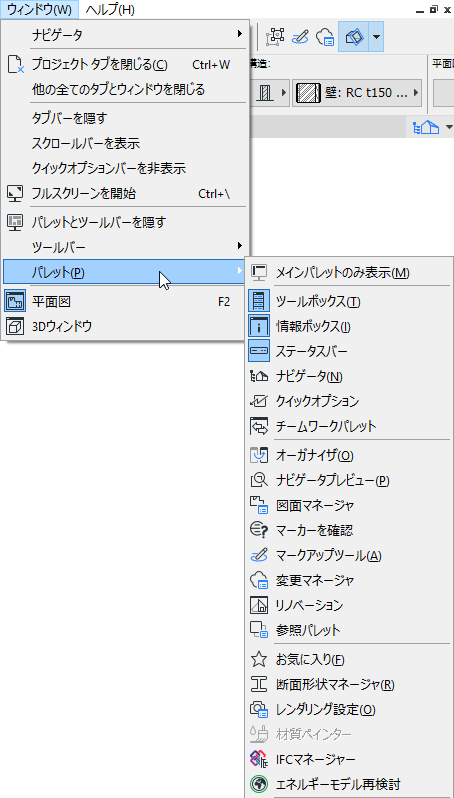Viewport: 454px width, 798px height.
Task: Open the trace reference dropdown arrow
Action: click(376, 36)
